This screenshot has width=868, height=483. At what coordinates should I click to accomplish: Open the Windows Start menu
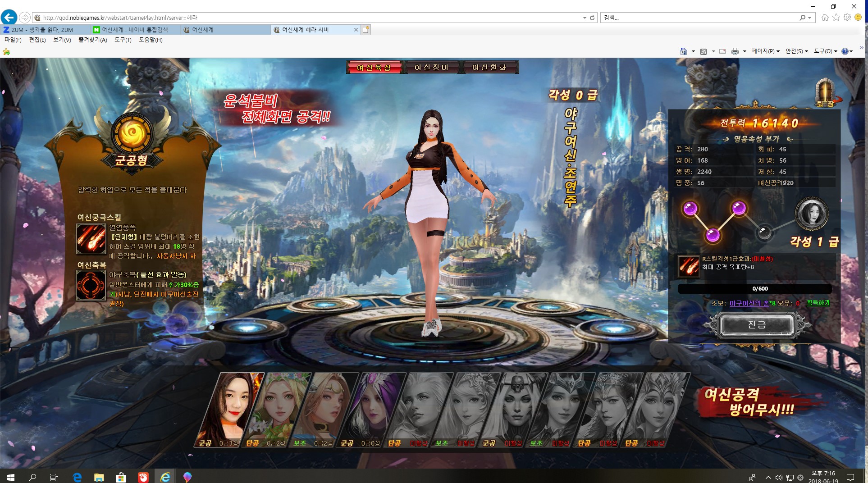tap(11, 477)
